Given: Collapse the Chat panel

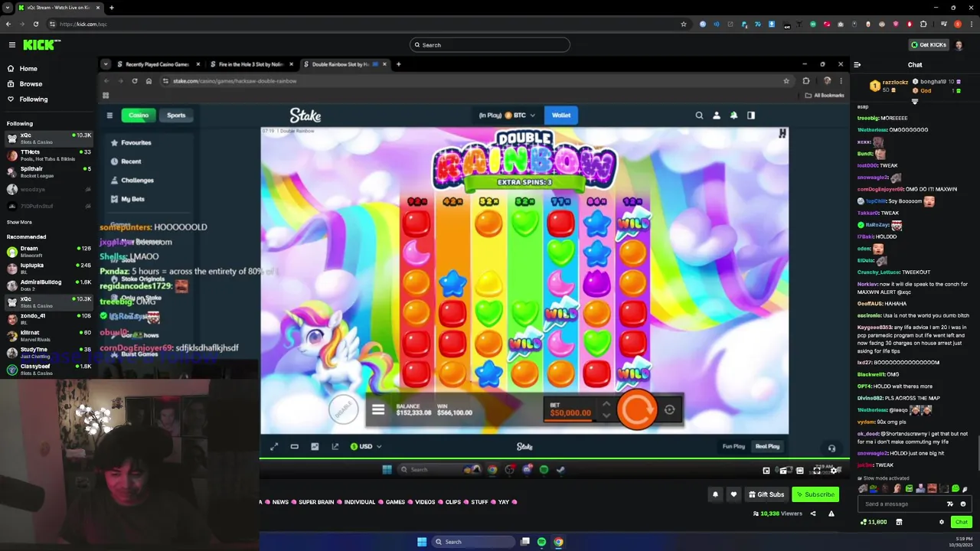Looking at the screenshot, I should coord(857,65).
